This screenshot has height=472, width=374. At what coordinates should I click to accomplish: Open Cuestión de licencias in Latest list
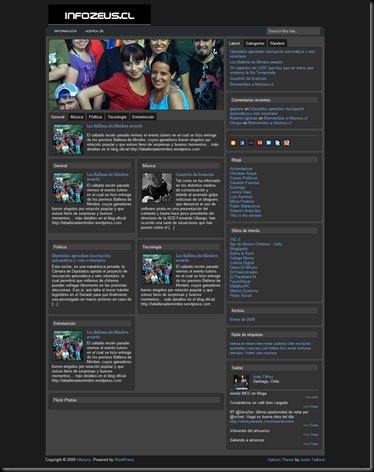tap(248, 78)
